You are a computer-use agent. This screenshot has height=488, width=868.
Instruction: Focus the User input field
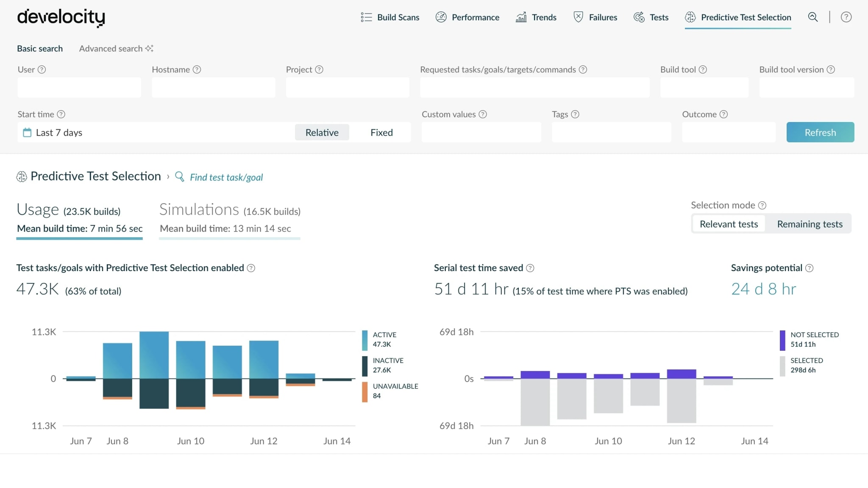click(79, 87)
